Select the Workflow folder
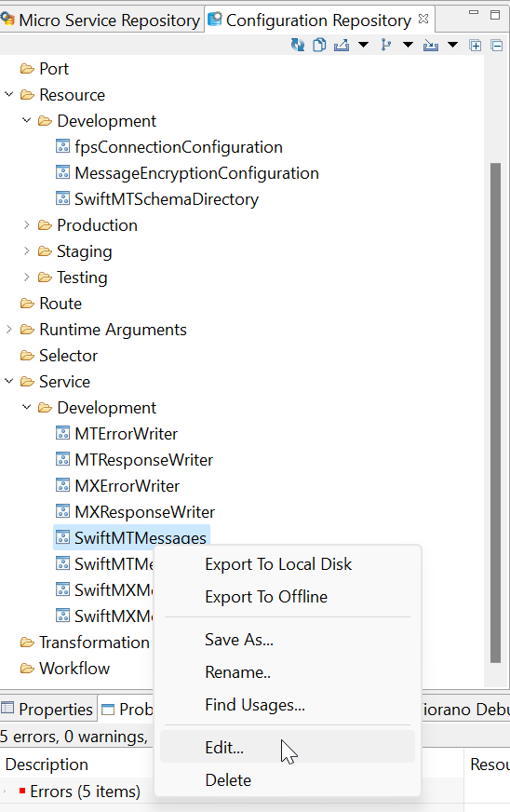This screenshot has width=510, height=812. point(74,669)
